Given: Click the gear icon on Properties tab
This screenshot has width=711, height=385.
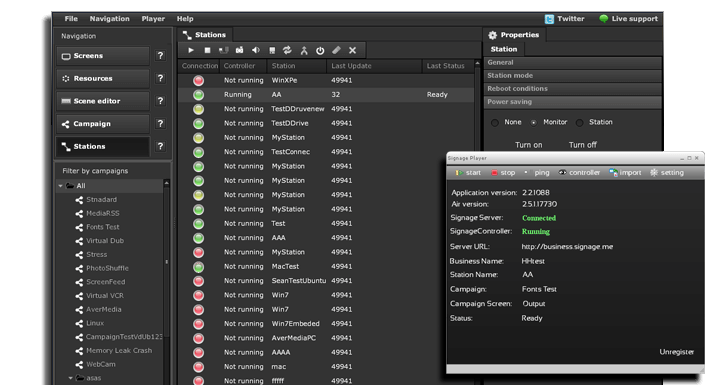Looking at the screenshot, I should point(492,35).
